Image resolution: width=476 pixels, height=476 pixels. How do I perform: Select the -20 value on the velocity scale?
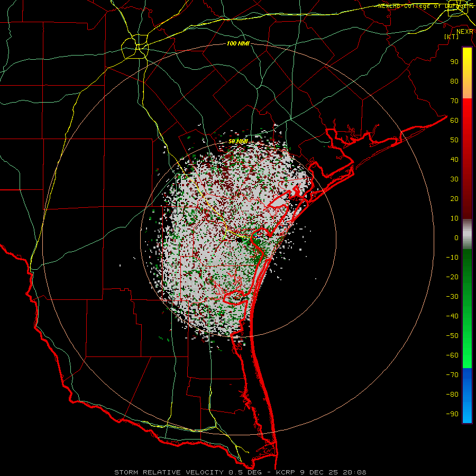[x=452, y=277]
